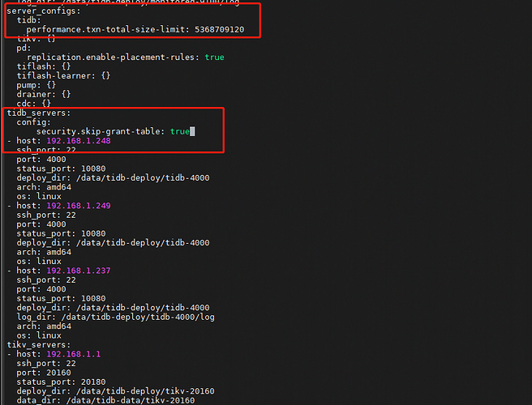Click the port: 20160 line
This screenshot has height=405, width=532.
coord(44,373)
